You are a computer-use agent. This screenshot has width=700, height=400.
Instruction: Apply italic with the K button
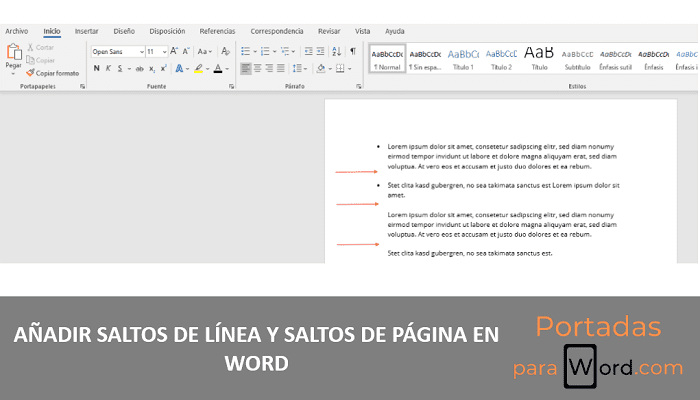point(108,69)
